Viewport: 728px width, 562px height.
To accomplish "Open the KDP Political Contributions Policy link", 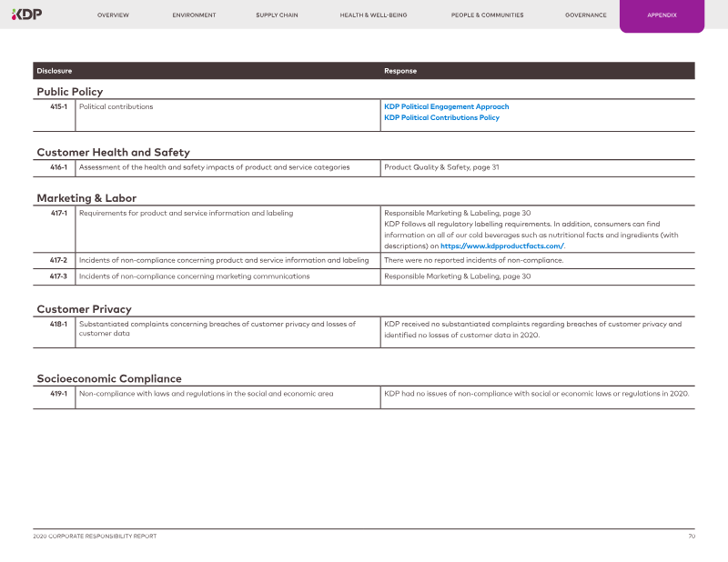I will pos(441,117).
